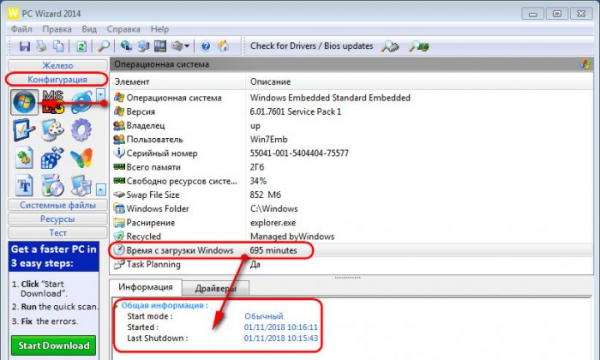The width and height of the screenshot is (600, 360).
Task: Switch to the Драйверы tab
Action: coord(215,288)
